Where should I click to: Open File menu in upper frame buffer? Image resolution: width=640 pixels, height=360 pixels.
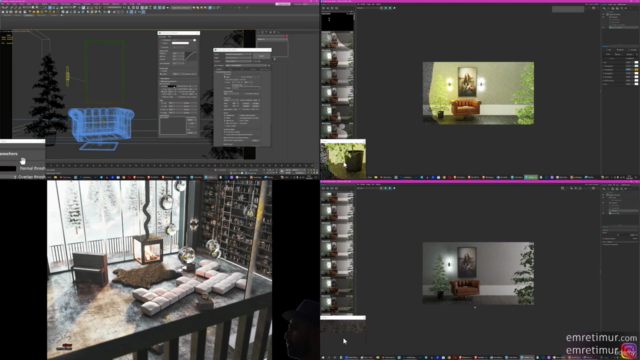(x=358, y=4)
